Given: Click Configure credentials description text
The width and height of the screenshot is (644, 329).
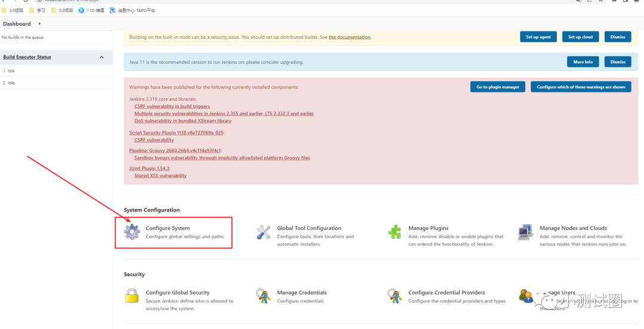Looking at the screenshot, I should [x=300, y=301].
